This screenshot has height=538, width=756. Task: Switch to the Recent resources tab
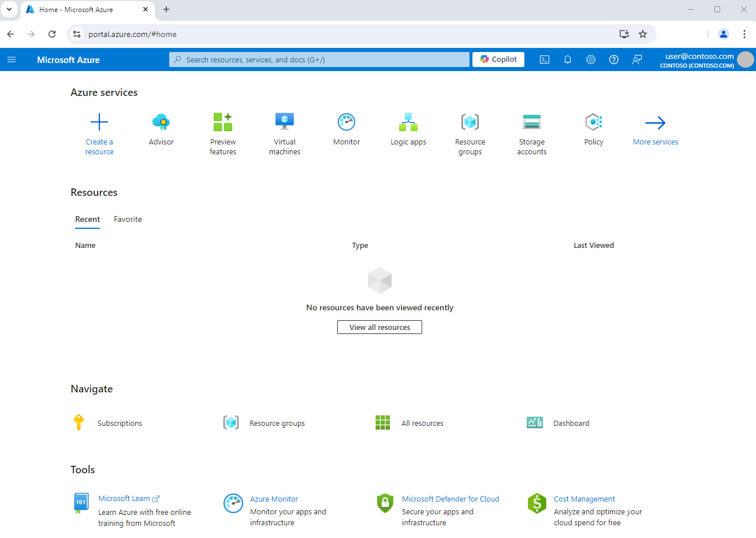(88, 219)
